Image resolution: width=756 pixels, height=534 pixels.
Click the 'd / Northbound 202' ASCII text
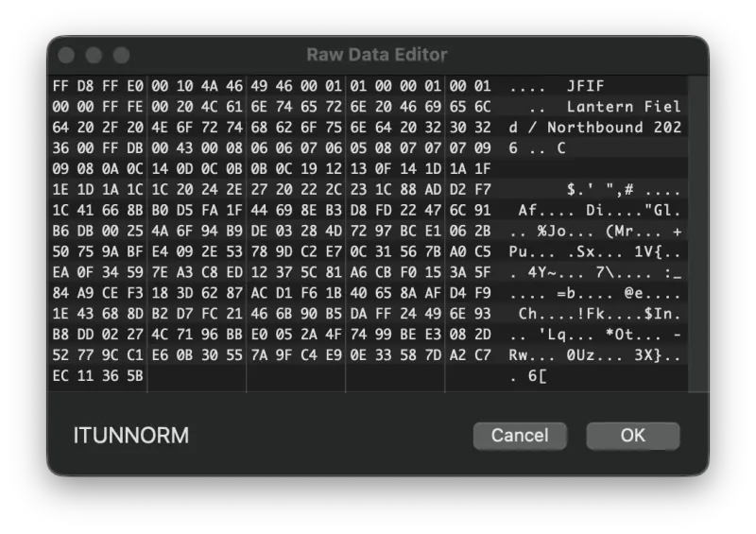click(x=595, y=128)
